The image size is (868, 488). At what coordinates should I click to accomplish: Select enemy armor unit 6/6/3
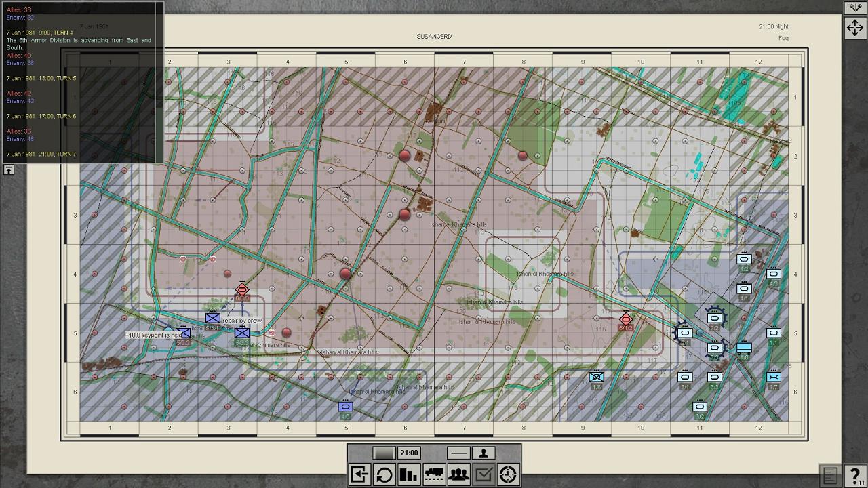click(242, 291)
